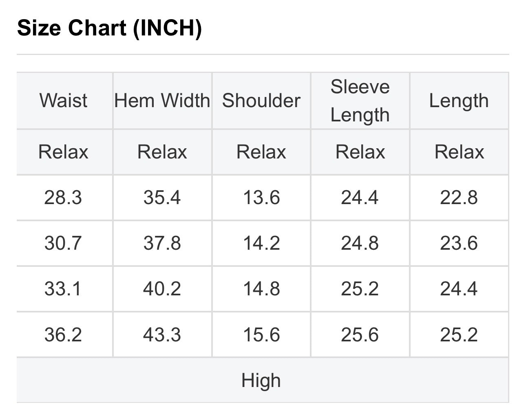The height and width of the screenshot is (420, 526).
Task: Click the Relax cell under Waist
Action: 63,152
